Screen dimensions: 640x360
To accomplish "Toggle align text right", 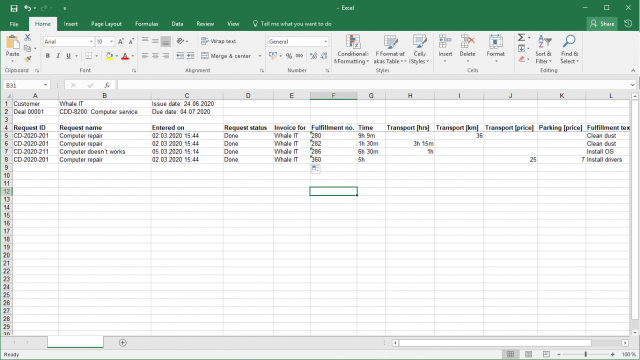I will (165, 56).
